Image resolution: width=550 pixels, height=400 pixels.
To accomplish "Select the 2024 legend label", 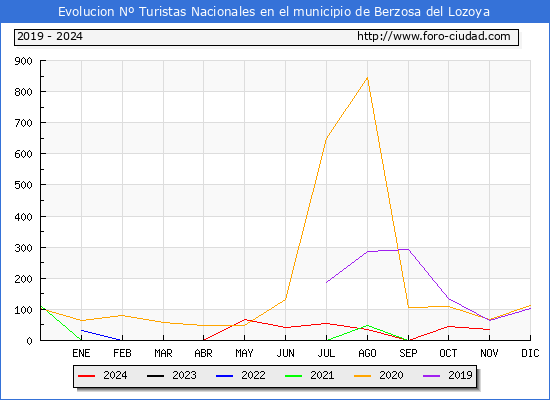I will tap(115, 375).
